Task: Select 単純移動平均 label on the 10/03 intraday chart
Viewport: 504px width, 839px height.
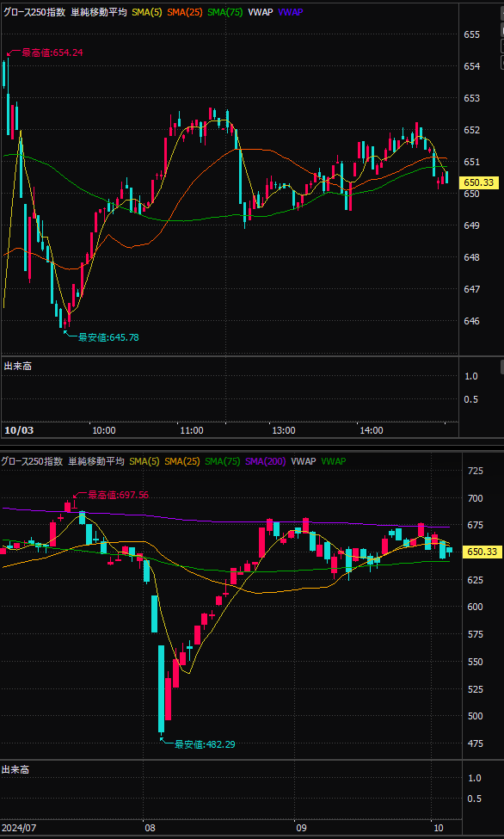Action: [x=98, y=13]
